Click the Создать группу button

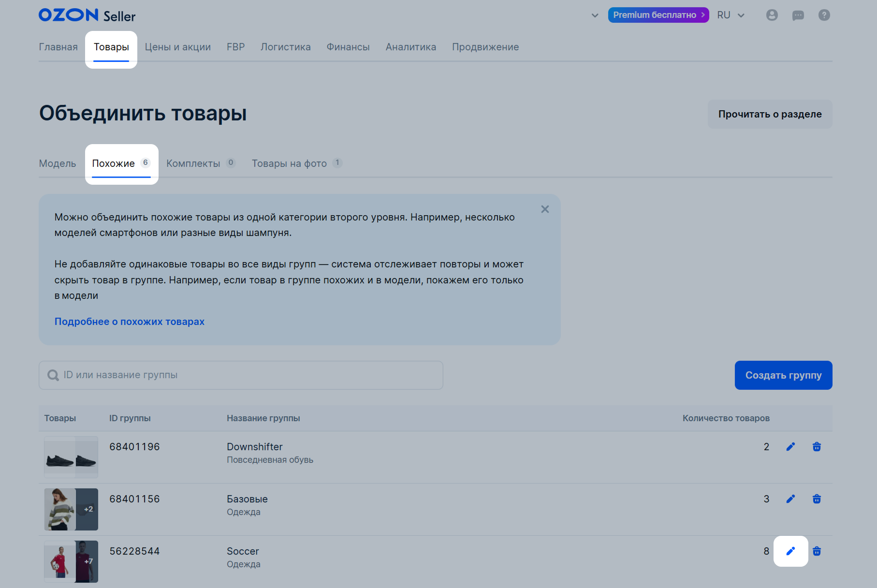pyautogui.click(x=784, y=375)
